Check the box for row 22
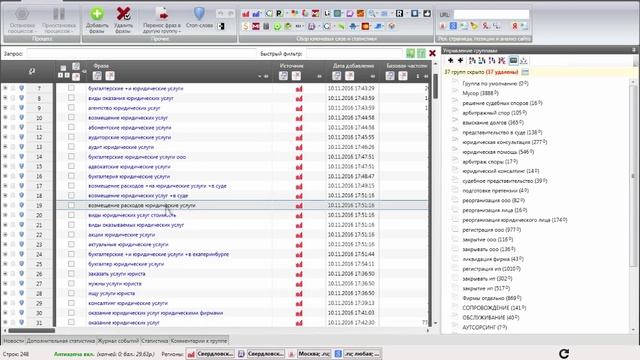The width and height of the screenshot is (640, 360). (71, 235)
